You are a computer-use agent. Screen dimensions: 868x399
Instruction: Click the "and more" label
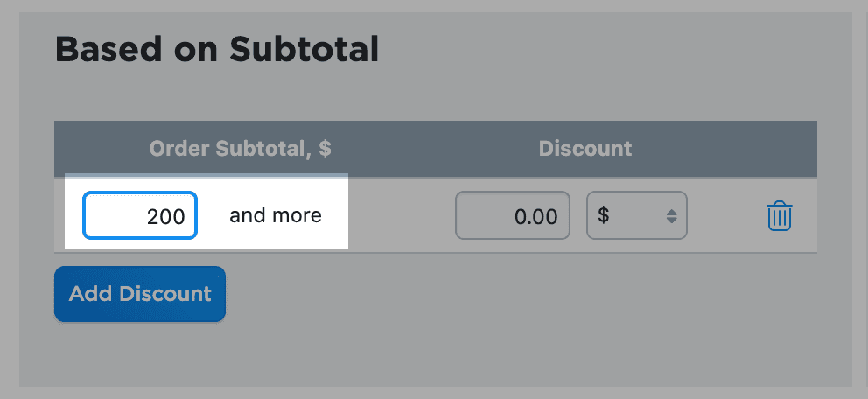(276, 215)
